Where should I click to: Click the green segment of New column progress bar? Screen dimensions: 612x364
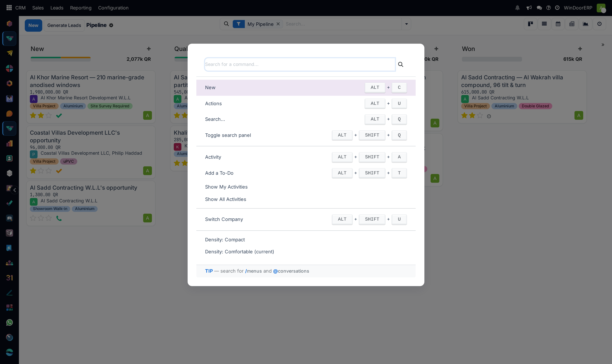(x=46, y=58)
